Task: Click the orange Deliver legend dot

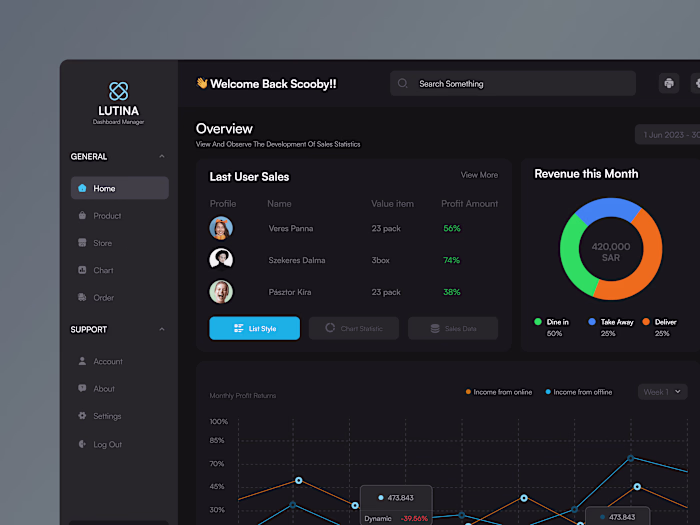Action: (x=646, y=321)
